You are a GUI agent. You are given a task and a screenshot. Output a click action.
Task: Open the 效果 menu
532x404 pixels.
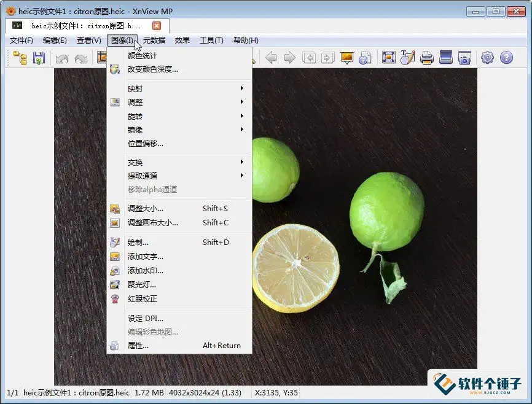182,40
